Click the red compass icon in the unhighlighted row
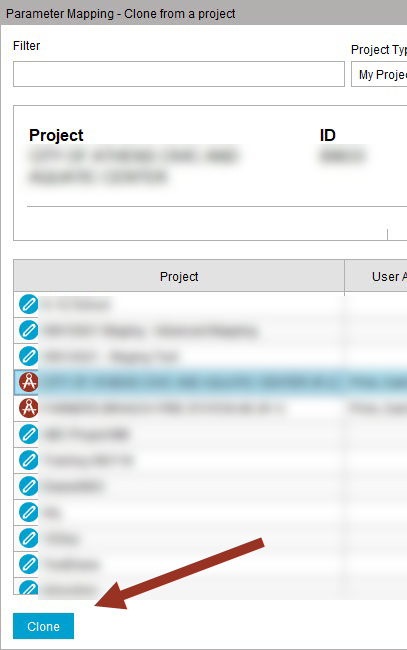 [29, 408]
